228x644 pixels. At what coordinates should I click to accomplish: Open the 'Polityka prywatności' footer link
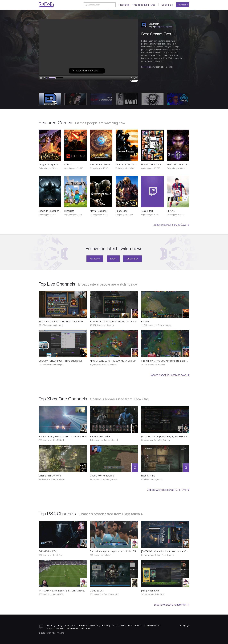[56, 628]
